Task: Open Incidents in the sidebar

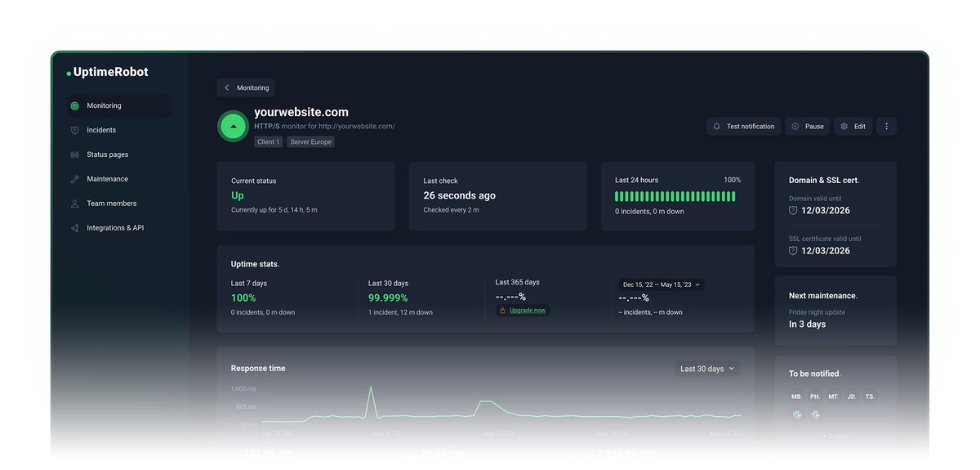Action: [101, 130]
